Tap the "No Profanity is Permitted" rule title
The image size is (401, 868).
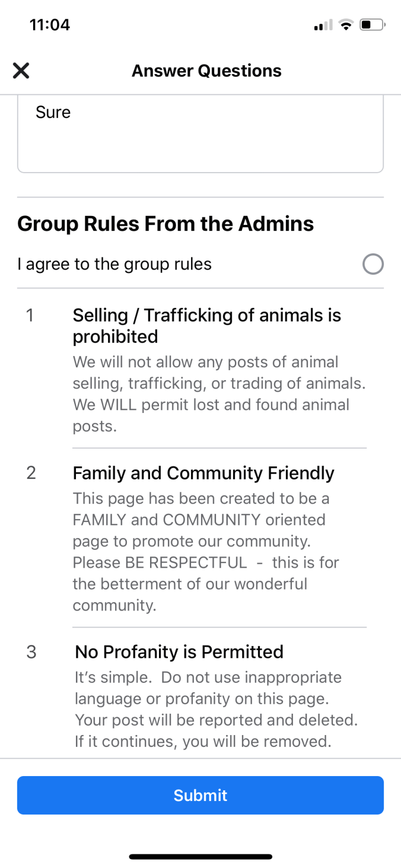click(179, 652)
